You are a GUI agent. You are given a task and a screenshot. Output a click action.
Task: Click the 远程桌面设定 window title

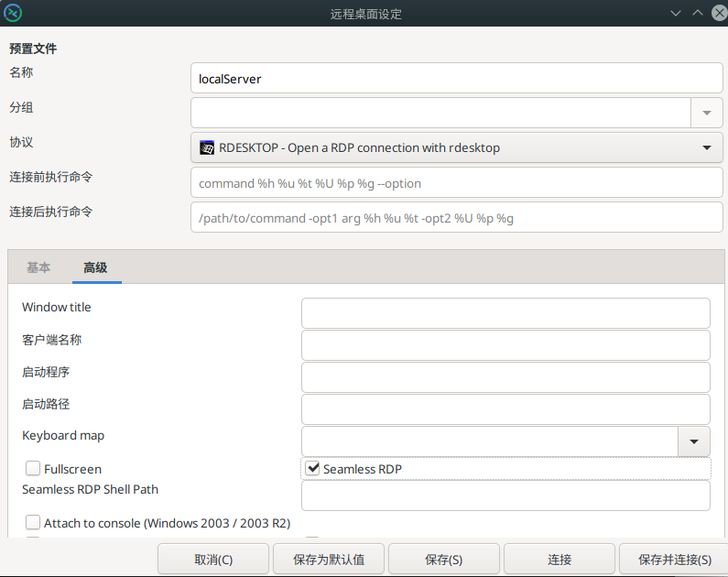pyautogui.click(x=366, y=14)
